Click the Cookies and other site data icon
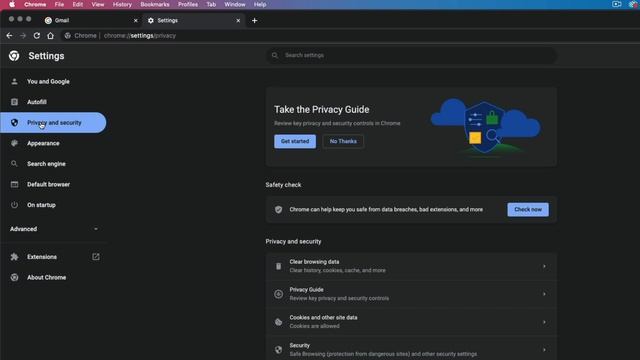The height and width of the screenshot is (360, 640). pos(278,322)
